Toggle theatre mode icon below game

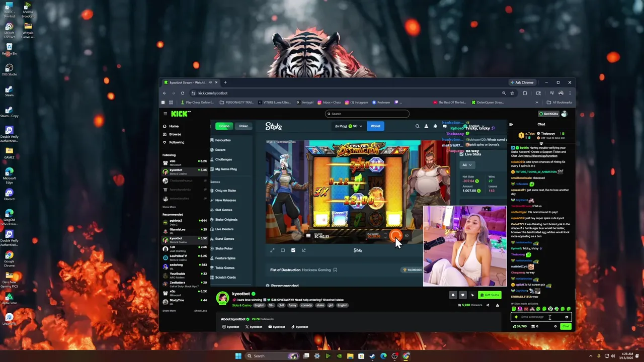(283, 250)
